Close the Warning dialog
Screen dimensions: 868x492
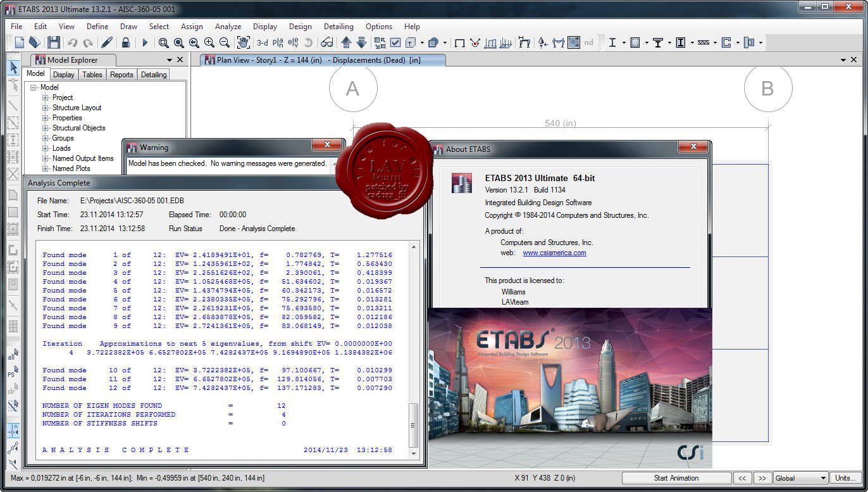(x=326, y=145)
